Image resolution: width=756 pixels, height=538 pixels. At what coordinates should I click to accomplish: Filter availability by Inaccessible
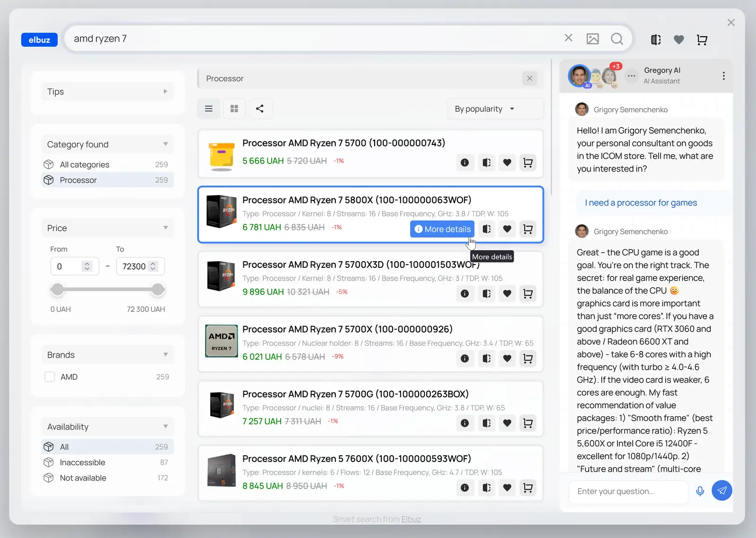point(108,462)
